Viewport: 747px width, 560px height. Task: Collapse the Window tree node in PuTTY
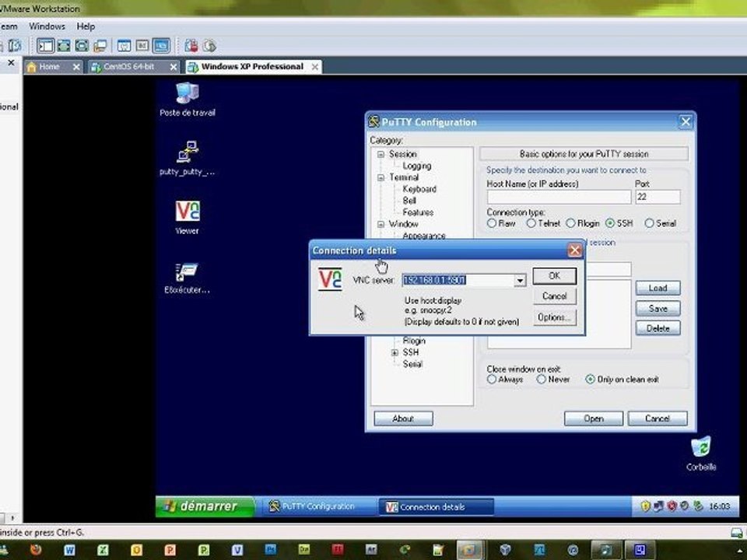click(381, 224)
